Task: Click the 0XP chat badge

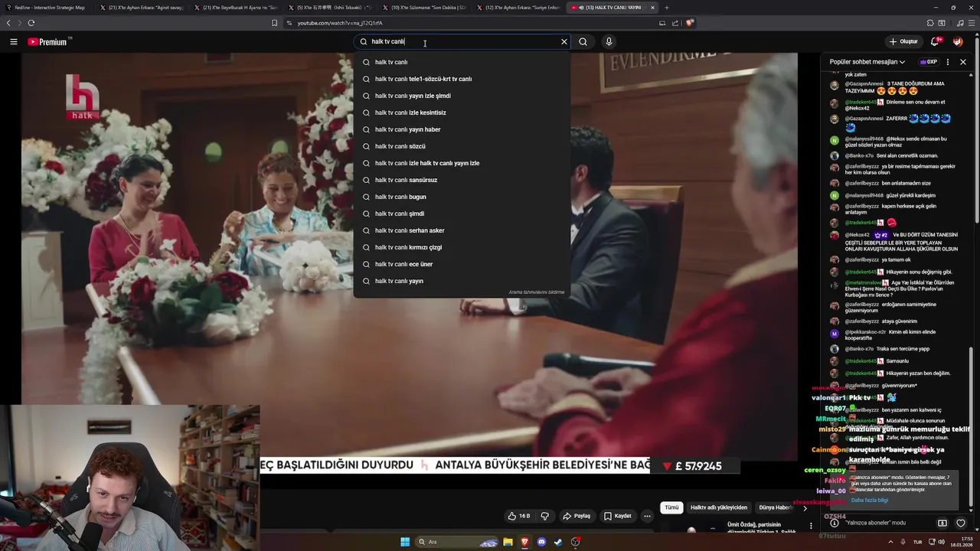Action: pos(929,62)
